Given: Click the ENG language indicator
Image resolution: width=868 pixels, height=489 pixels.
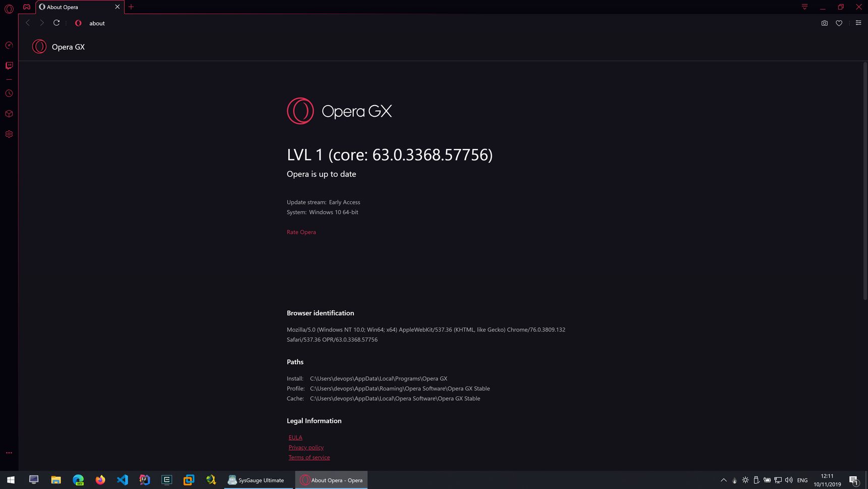Looking at the screenshot, I should pyautogui.click(x=802, y=480).
